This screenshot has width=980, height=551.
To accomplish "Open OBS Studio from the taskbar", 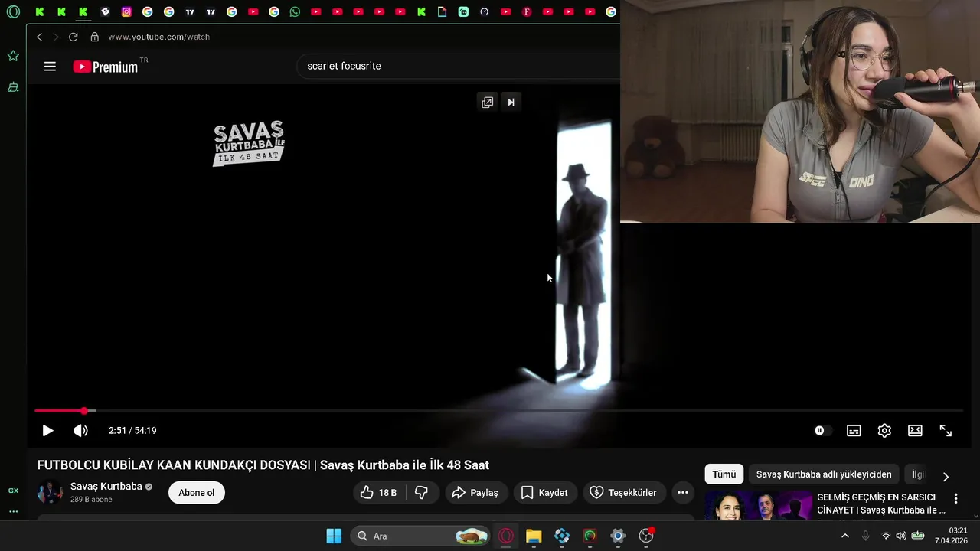I will [x=646, y=536].
